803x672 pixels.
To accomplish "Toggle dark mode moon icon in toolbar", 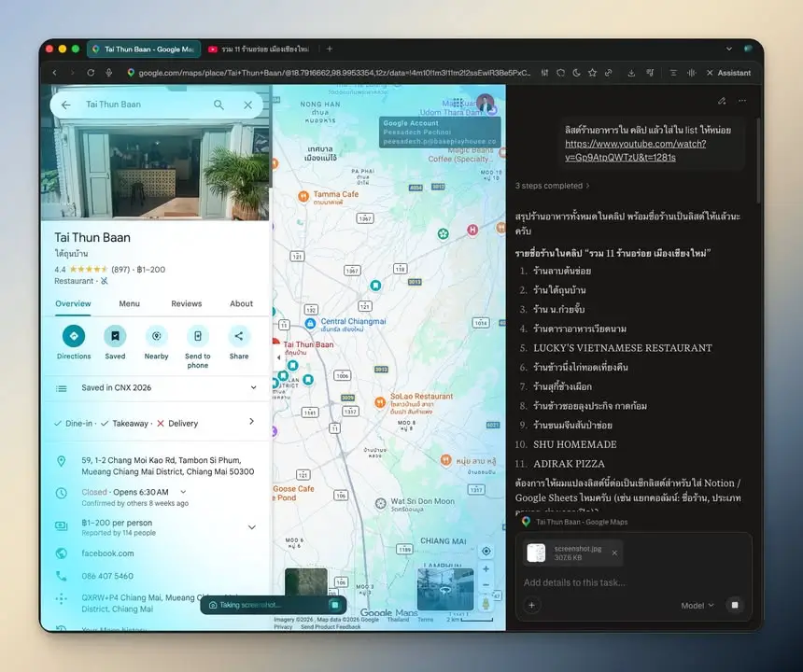I will (x=577, y=73).
